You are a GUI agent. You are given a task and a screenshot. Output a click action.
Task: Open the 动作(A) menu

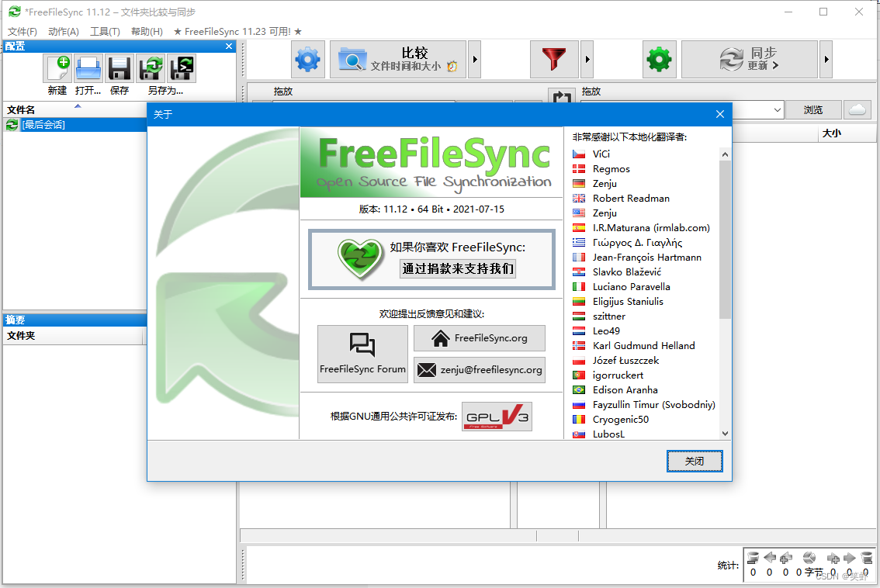coord(64,32)
